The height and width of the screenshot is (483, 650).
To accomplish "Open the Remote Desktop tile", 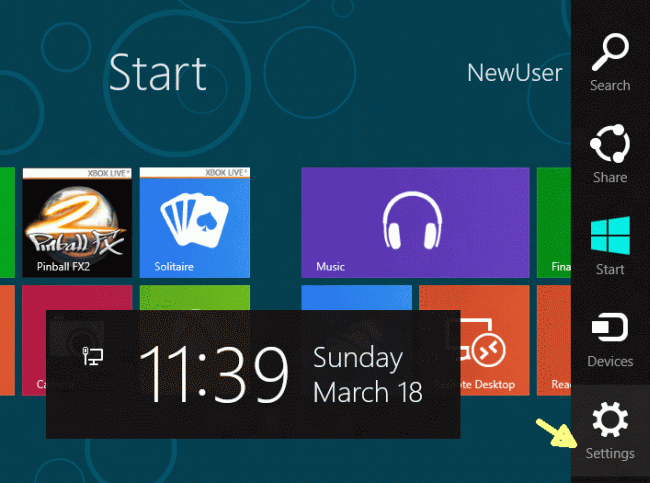I will click(x=495, y=340).
